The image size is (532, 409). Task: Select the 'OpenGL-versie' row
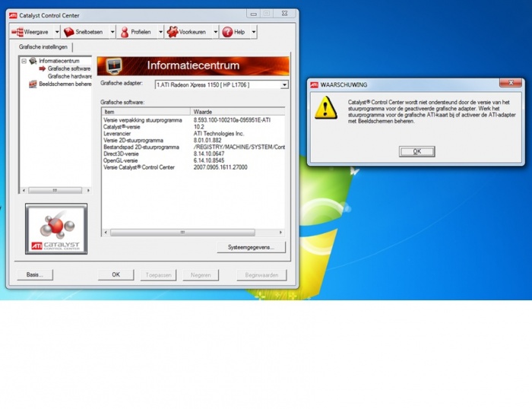click(193, 160)
